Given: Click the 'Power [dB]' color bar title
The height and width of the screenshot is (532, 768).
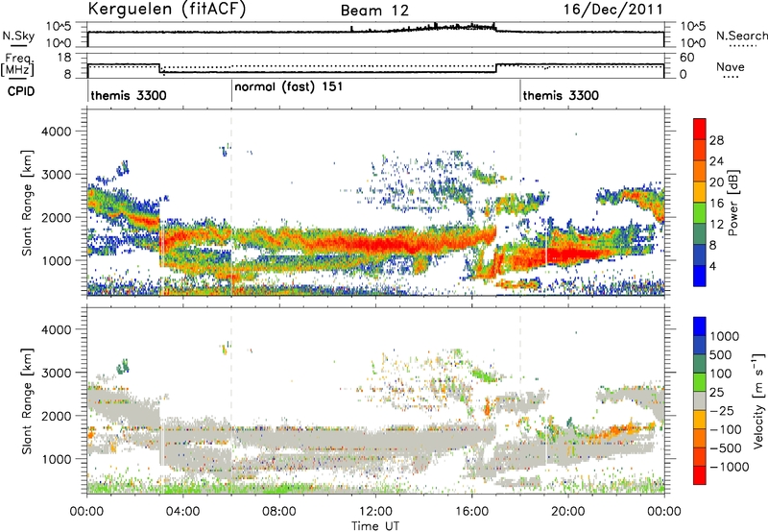Looking at the screenshot, I should click(733, 203).
